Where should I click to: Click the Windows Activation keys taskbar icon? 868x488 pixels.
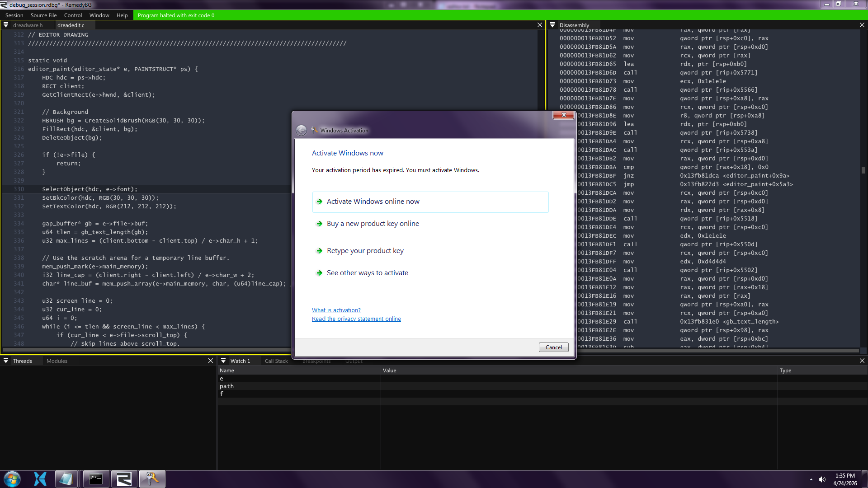point(152,479)
